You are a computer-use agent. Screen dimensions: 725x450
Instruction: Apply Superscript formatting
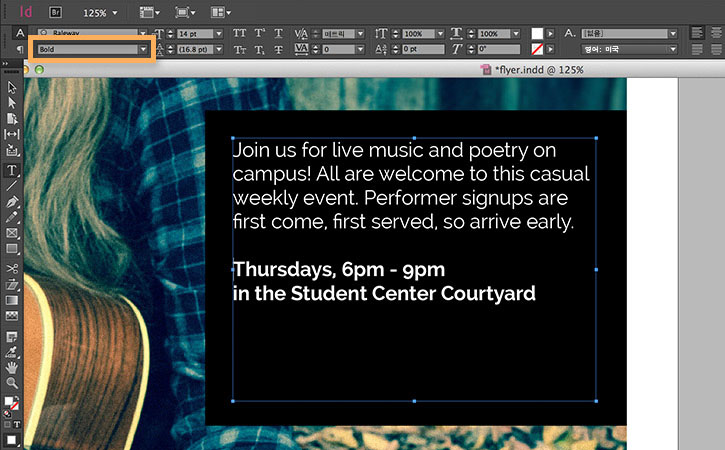tap(259, 33)
